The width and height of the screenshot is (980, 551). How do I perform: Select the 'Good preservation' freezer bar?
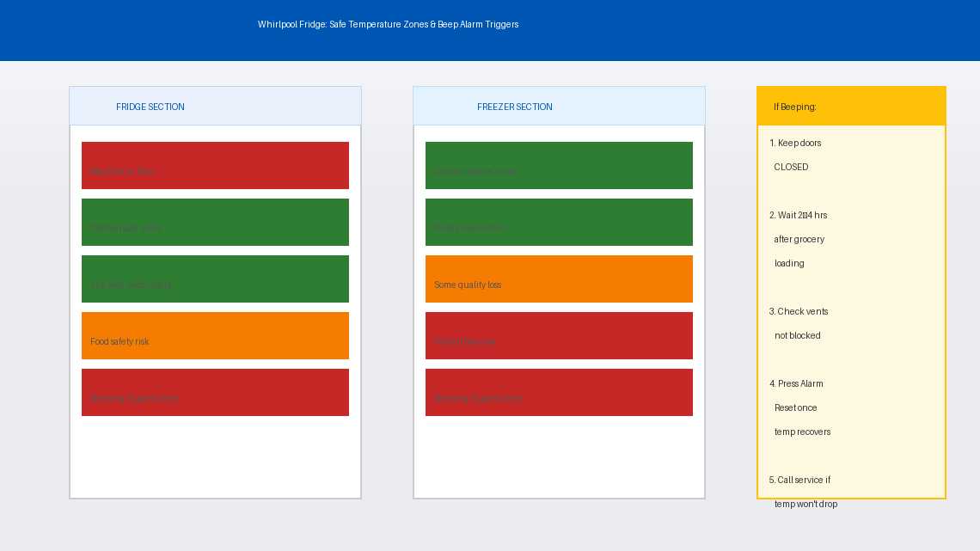[x=559, y=222]
